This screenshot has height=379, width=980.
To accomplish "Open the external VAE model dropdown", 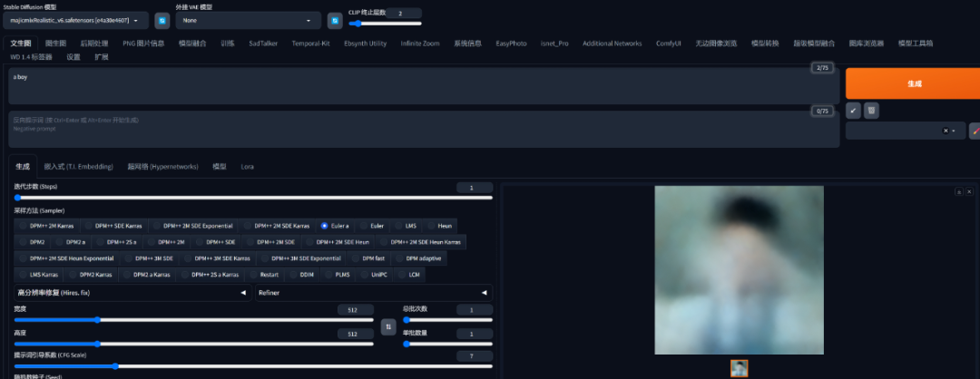I will pyautogui.click(x=248, y=21).
